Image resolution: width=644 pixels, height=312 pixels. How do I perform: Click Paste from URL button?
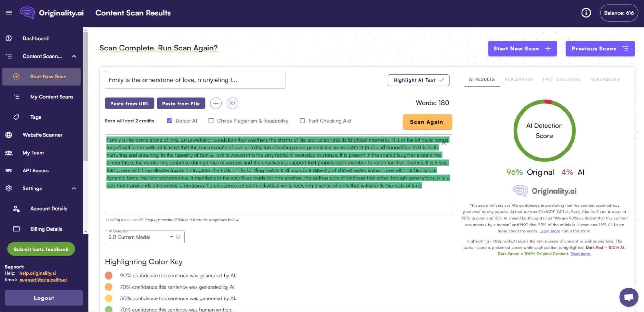pyautogui.click(x=130, y=104)
